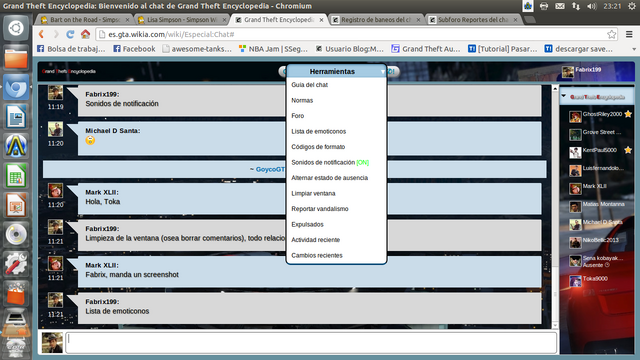Collapse the Grand Theft Encyclopedia user list
640x360 pixels.
coord(564,96)
